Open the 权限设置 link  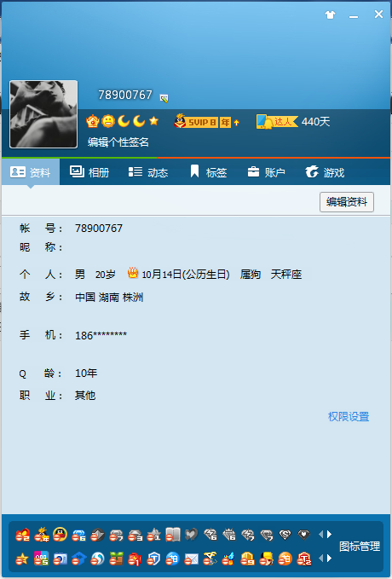click(349, 416)
